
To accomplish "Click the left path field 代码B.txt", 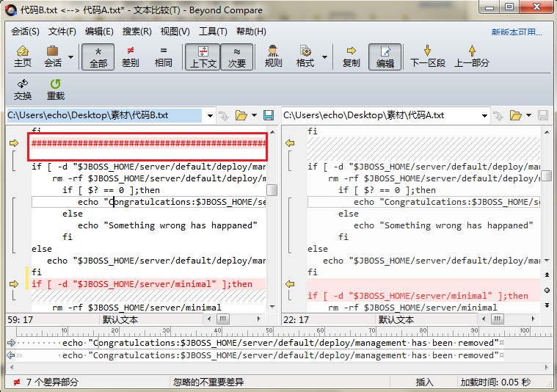I will coord(104,115).
